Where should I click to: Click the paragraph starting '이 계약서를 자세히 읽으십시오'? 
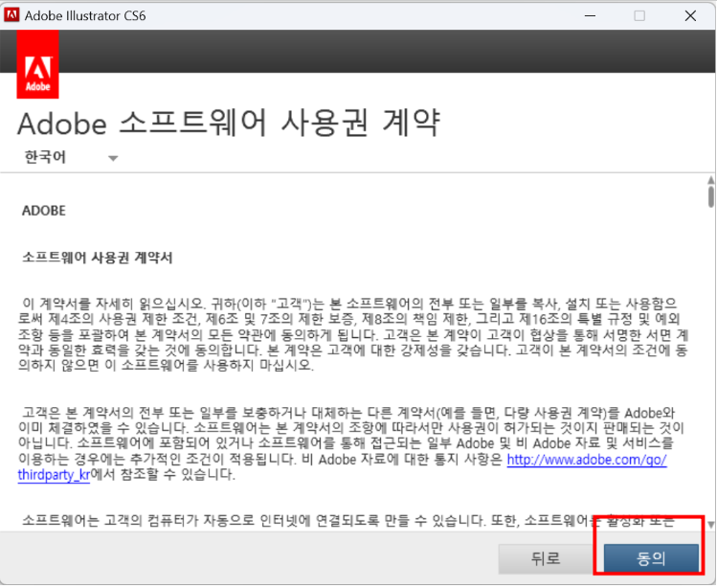353,334
